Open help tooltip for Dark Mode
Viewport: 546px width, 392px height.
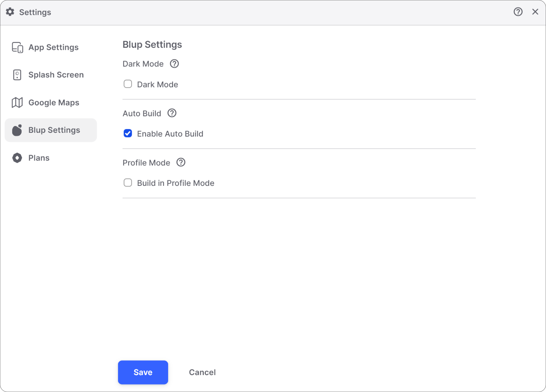174,64
